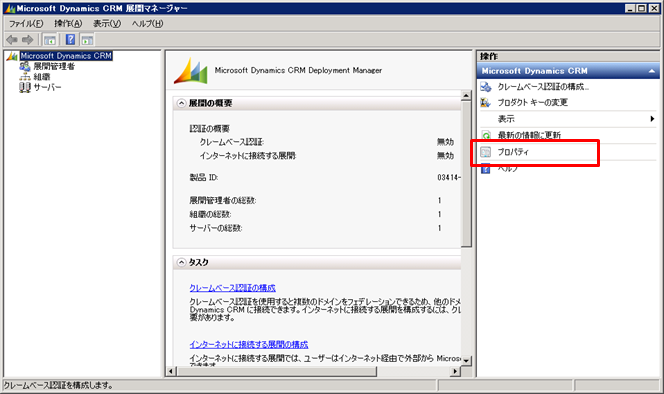Click the 製品 ID: label
Viewport: 664px width, 394px height.
(204, 178)
